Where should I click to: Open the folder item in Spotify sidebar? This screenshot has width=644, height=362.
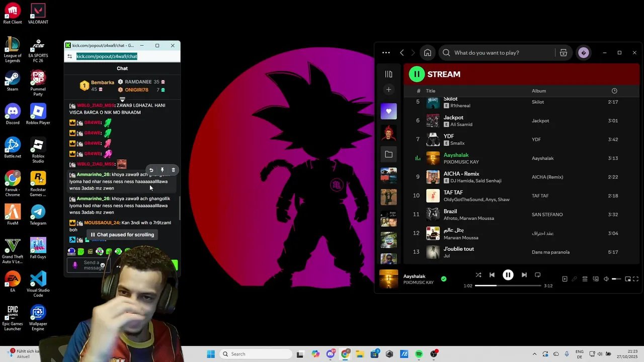pos(388,154)
